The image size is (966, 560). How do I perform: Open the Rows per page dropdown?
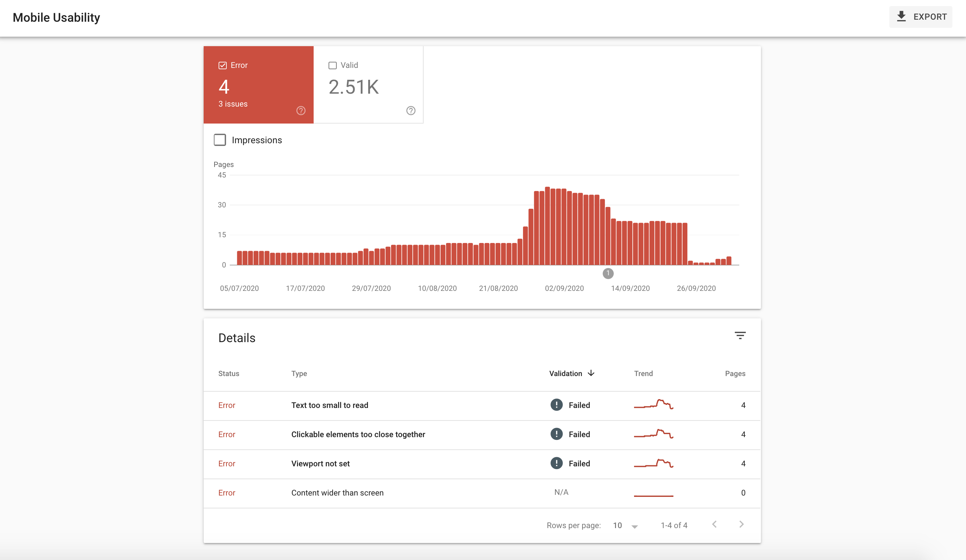pos(625,525)
